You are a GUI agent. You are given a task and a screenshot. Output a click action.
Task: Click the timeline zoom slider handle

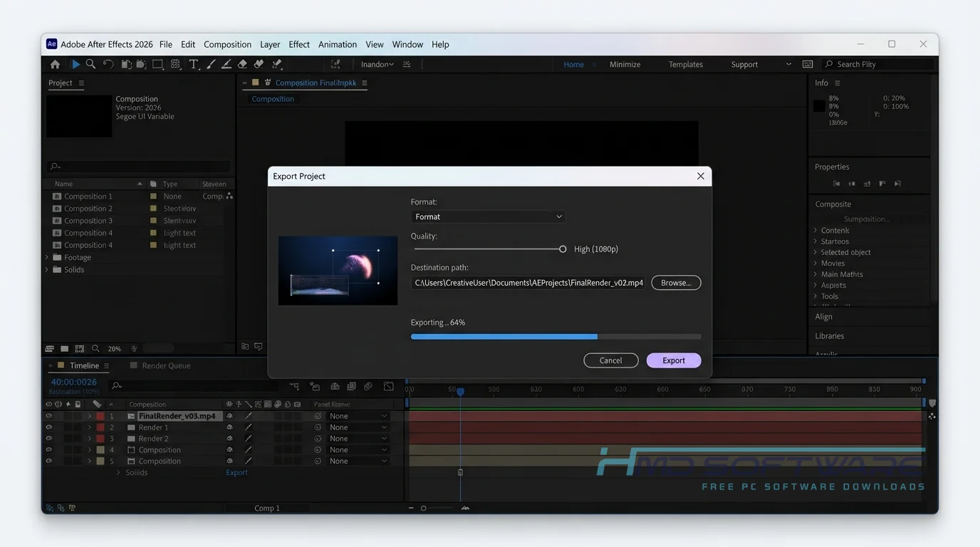tap(424, 508)
